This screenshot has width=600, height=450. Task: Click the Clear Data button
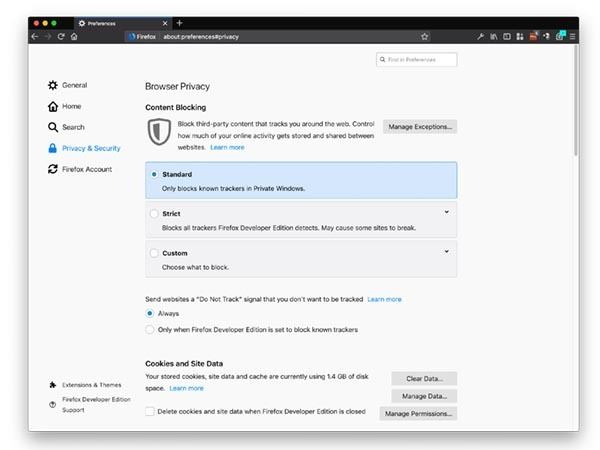click(x=424, y=378)
